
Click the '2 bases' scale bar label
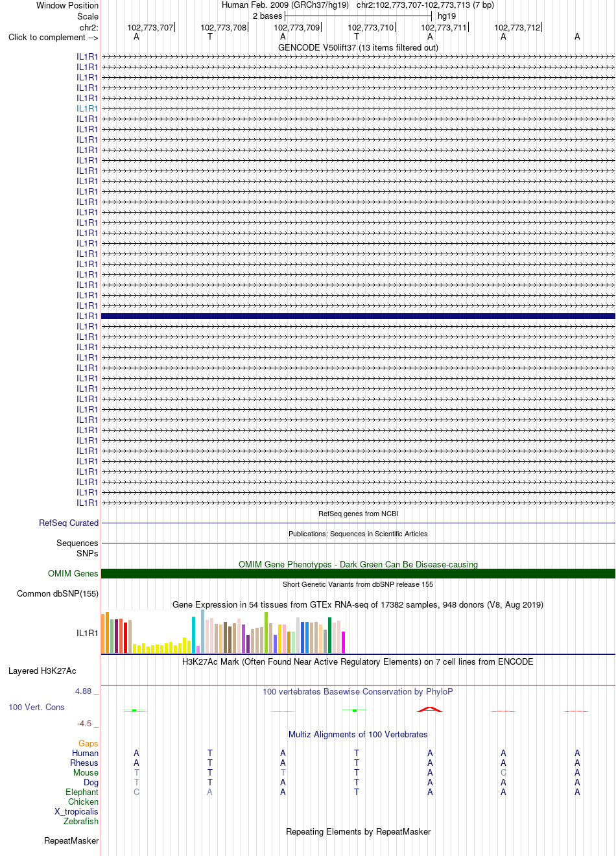[x=268, y=16]
